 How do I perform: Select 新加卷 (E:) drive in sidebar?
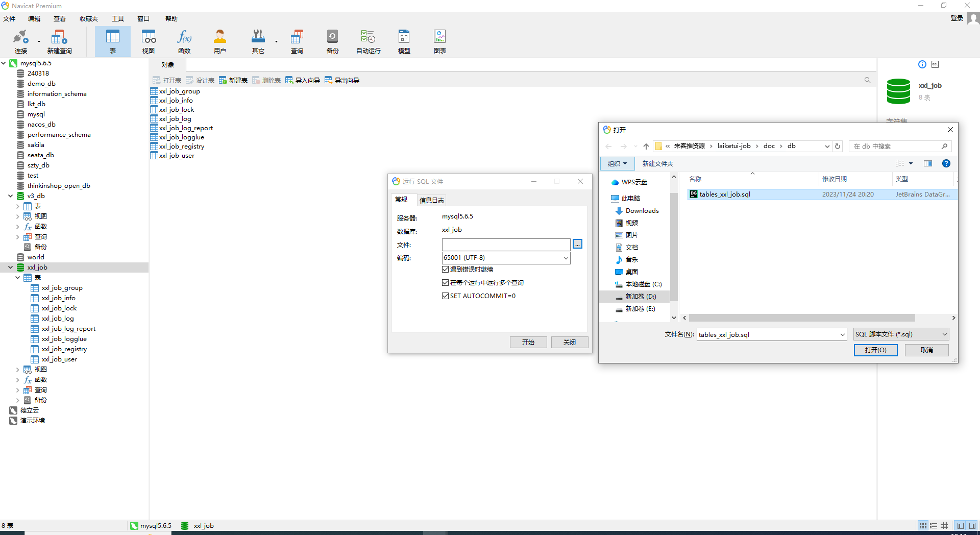pyautogui.click(x=640, y=309)
